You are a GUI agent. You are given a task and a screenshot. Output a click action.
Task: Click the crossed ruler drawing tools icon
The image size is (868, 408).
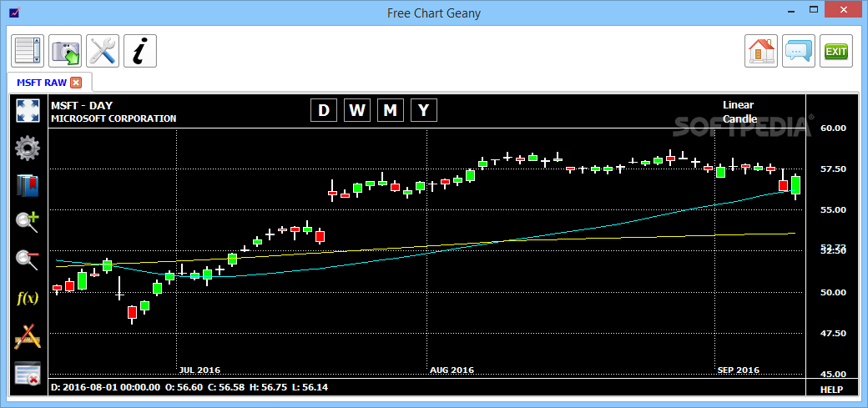[28, 336]
